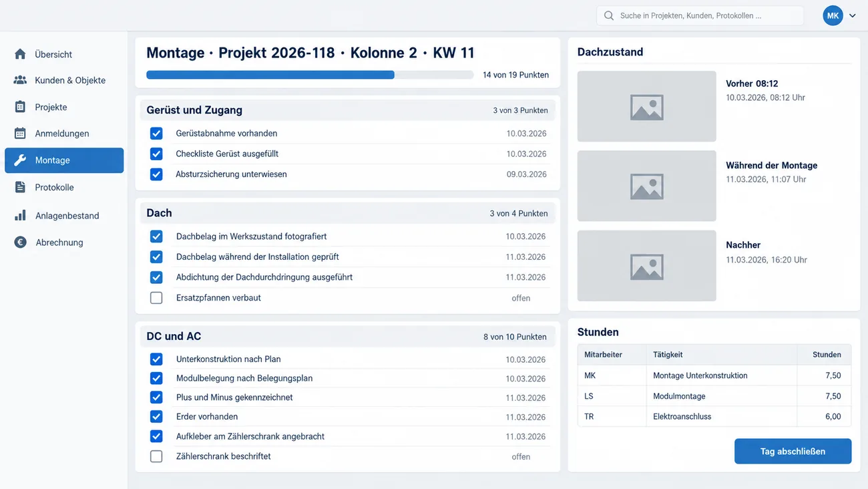Click the bar chart icon beside Anlagenbestand

click(x=20, y=215)
